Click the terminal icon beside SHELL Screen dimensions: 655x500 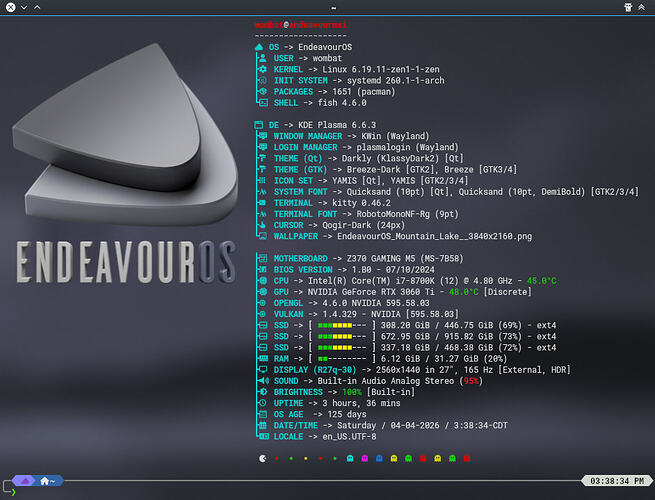[x=263, y=103]
